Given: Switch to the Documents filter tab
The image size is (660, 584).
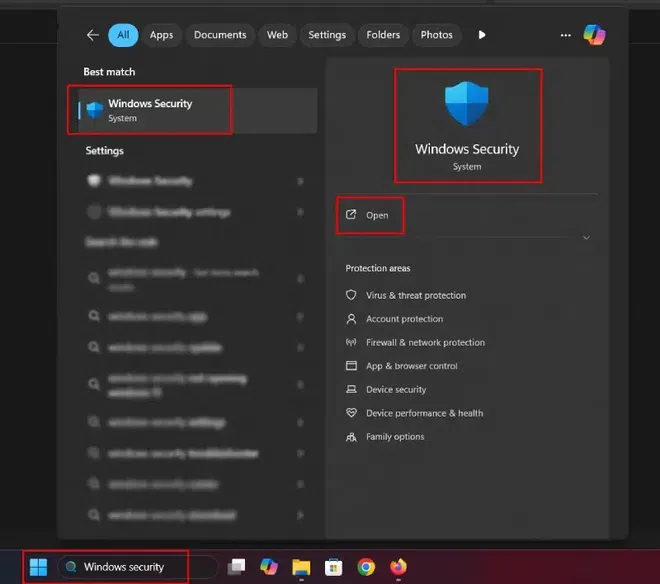Looking at the screenshot, I should 220,35.
